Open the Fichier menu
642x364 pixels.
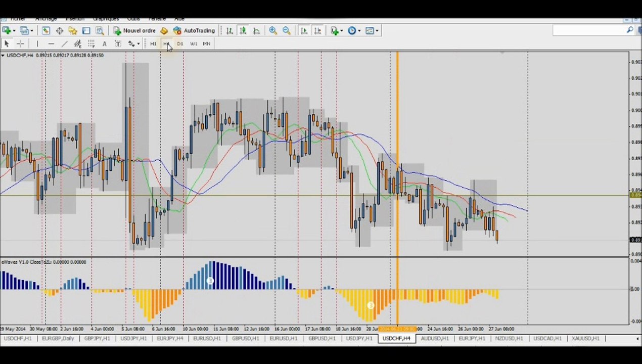(19, 19)
